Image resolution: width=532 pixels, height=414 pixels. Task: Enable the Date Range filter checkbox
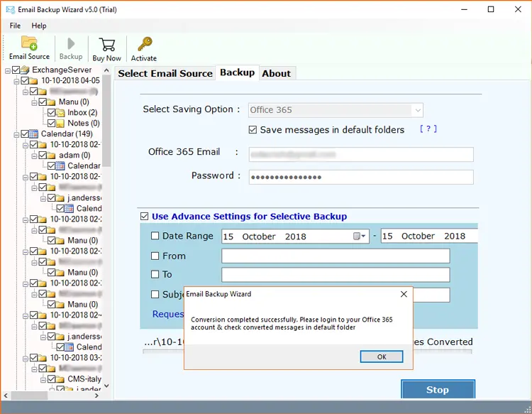click(x=155, y=236)
